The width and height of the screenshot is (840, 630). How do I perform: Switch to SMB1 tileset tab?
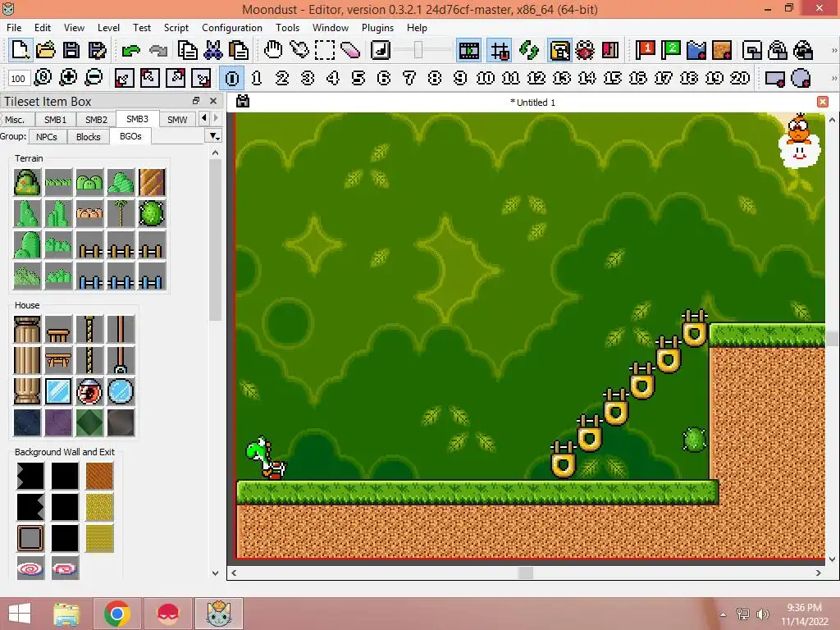pos(55,120)
